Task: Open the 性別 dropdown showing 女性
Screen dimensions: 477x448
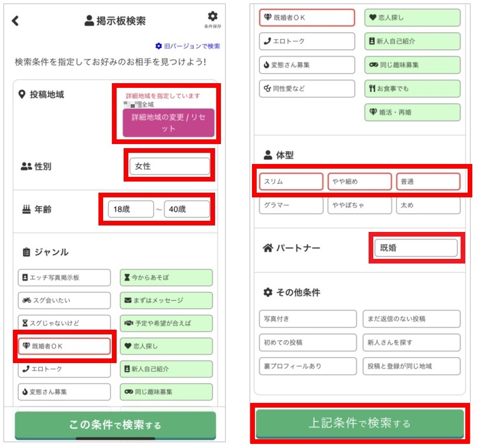Action: tap(169, 166)
